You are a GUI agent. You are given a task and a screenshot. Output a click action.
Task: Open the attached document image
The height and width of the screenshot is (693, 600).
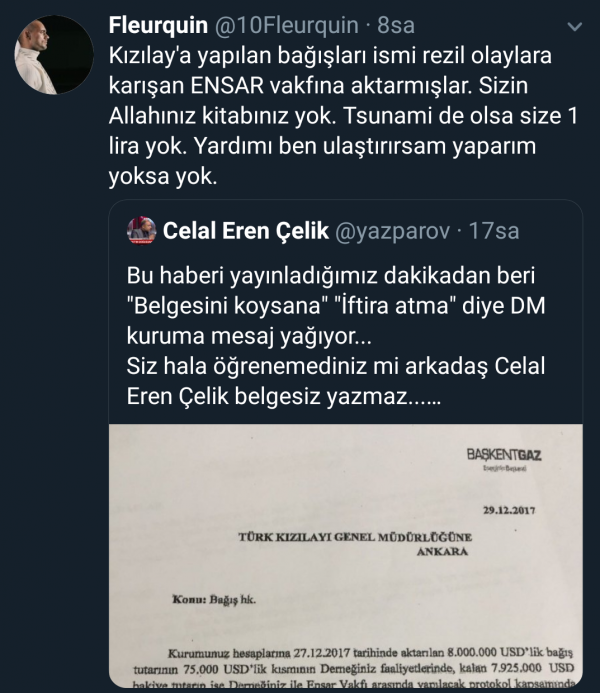tap(346, 556)
